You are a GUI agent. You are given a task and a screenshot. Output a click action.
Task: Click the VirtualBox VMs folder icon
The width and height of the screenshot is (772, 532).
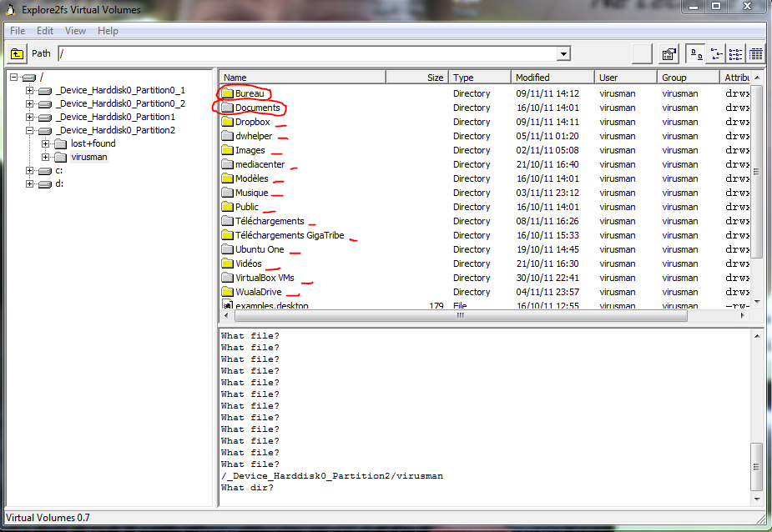227,278
